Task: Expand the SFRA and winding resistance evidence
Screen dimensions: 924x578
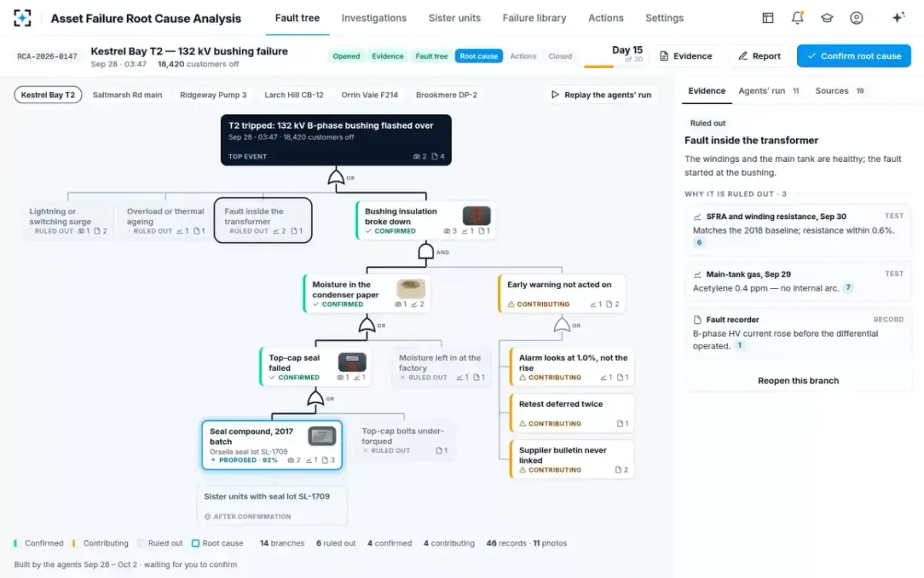Action: (x=798, y=230)
